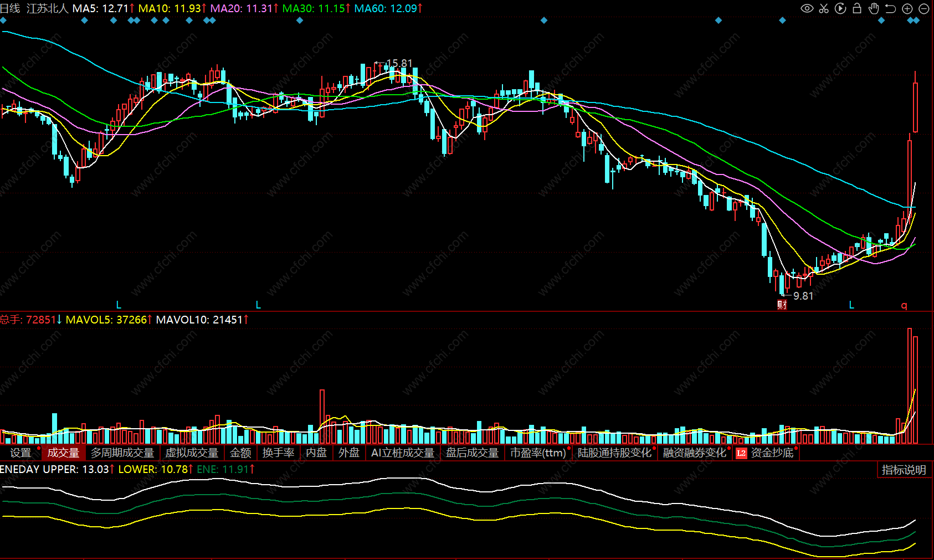The height and width of the screenshot is (560, 934).
Task: Click the red q marker at chart bottom
Action: (x=904, y=305)
